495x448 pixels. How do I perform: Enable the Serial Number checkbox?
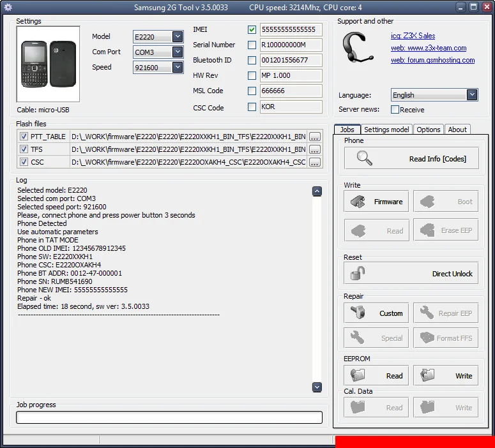tap(252, 45)
